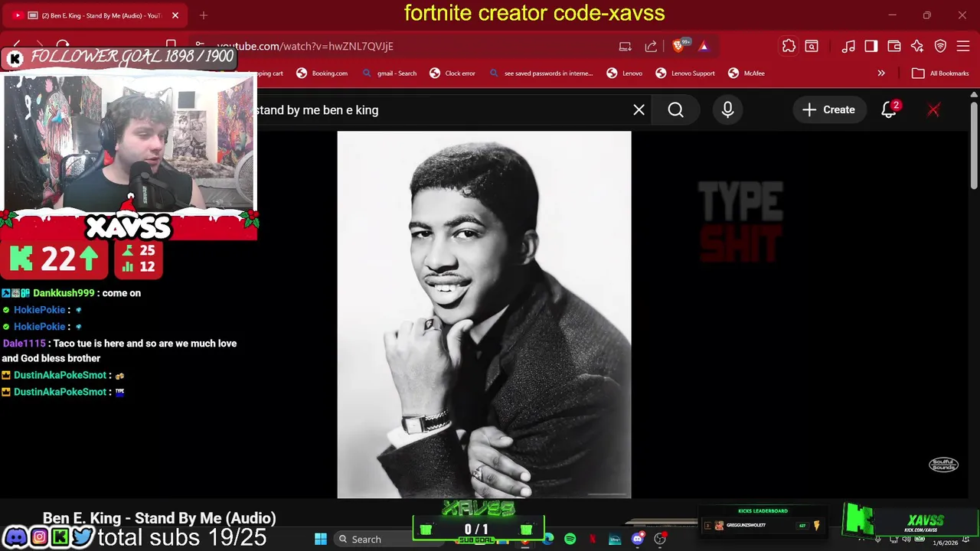Click the YouTube page vertical scrollbar
This screenshot has height=551, width=980.
click(974, 145)
